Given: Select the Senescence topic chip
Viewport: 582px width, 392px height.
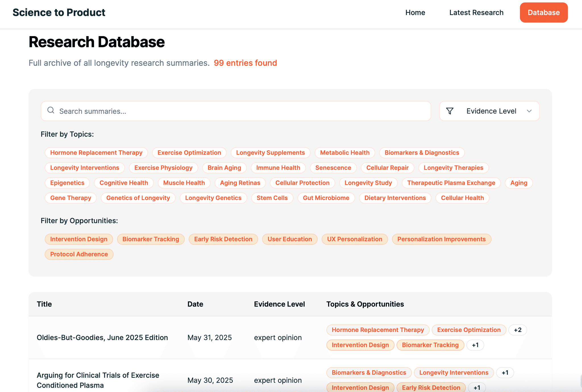Looking at the screenshot, I should [333, 168].
